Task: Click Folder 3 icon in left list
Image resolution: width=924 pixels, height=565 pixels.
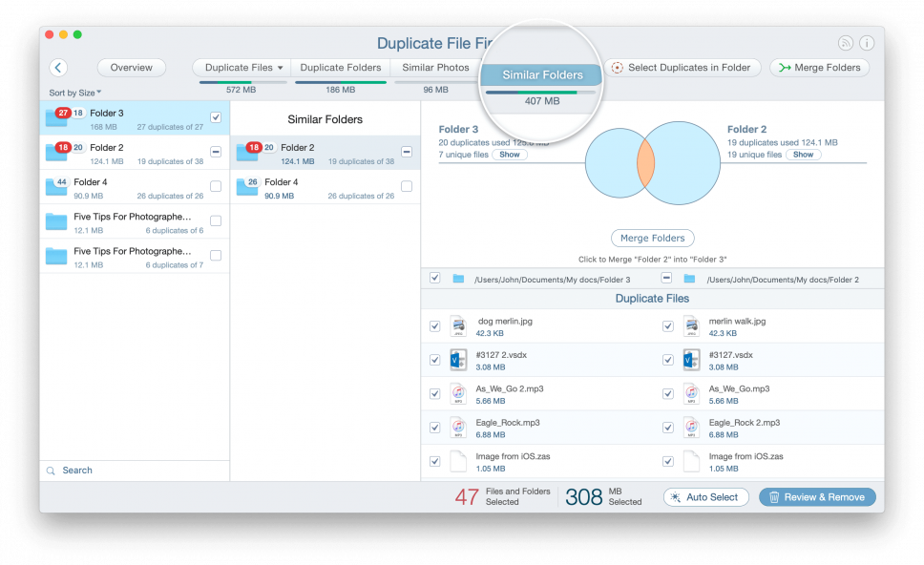Action: (x=56, y=118)
